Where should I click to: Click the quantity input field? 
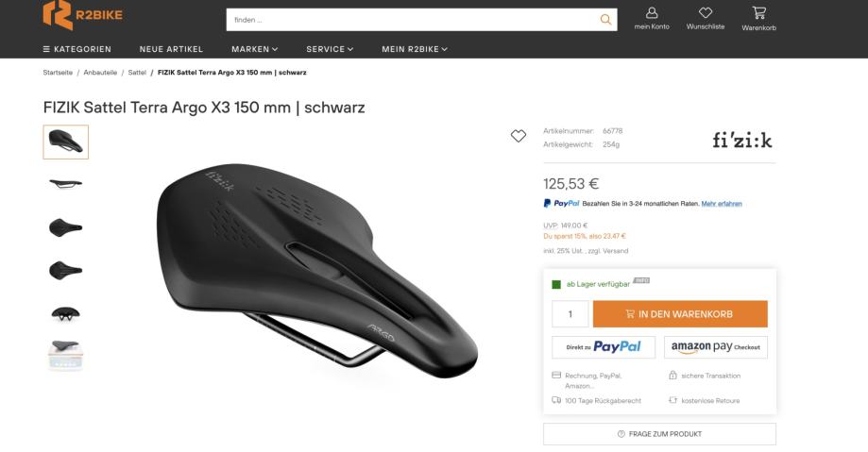570,314
